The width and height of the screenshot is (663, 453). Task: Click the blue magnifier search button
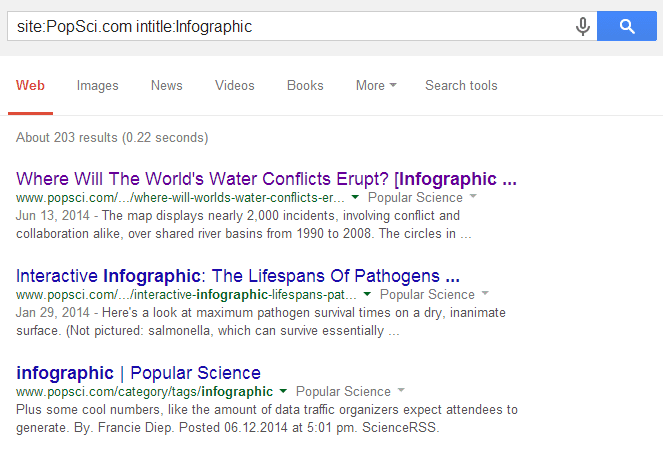coord(627,26)
